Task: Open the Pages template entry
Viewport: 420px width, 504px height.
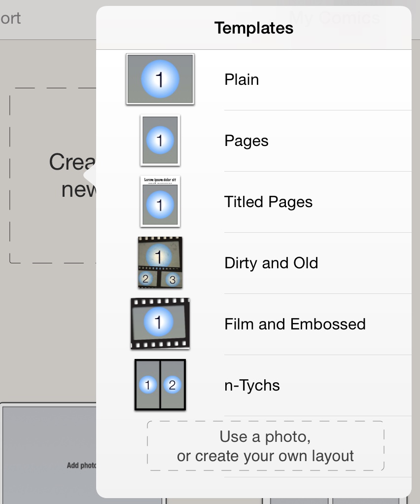Action: 246,141
